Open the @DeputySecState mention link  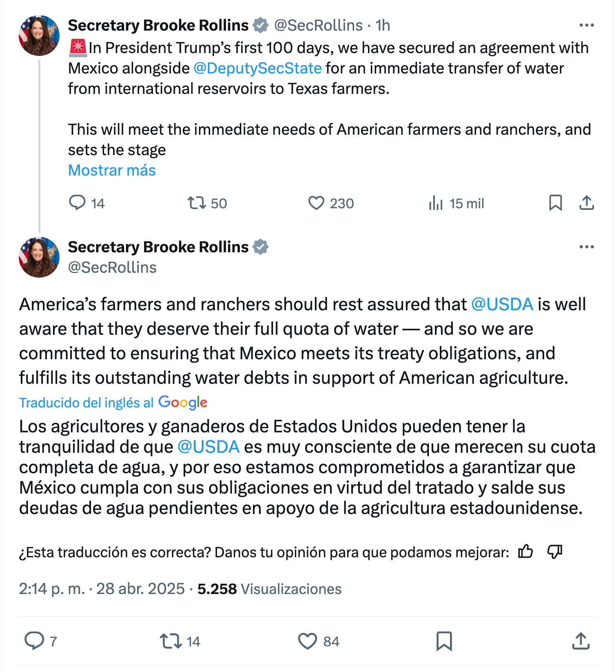pyautogui.click(x=257, y=68)
